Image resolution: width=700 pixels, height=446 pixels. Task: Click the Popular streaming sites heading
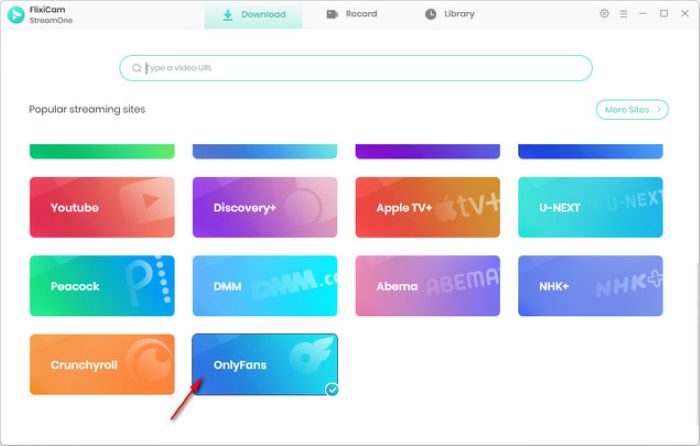tap(87, 109)
